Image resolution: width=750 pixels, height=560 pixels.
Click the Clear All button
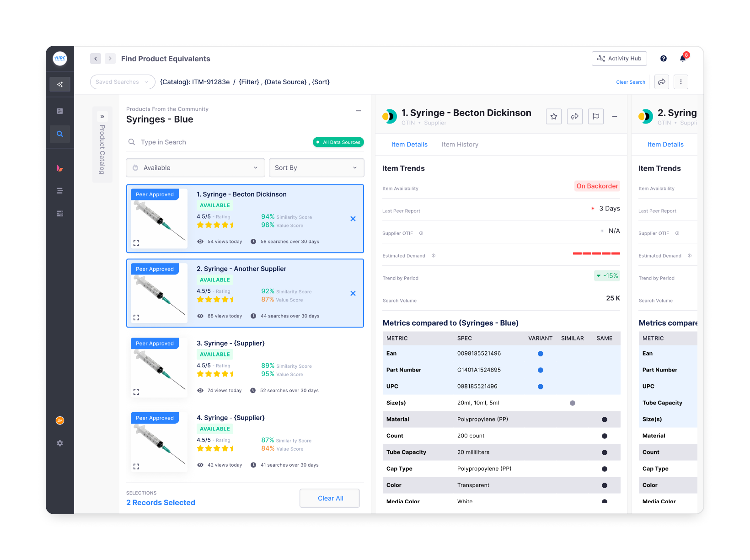point(330,498)
